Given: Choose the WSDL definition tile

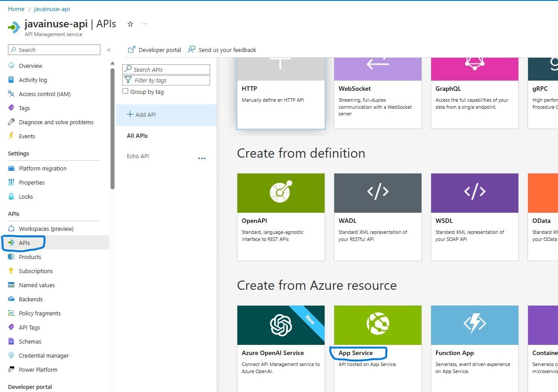Looking at the screenshot, I should (475, 217).
